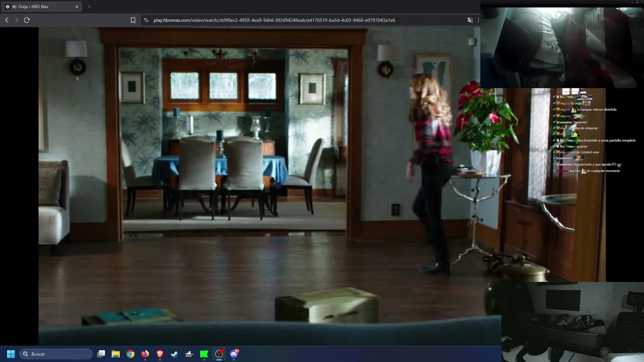
Task: Switch to Brave browser in the taskbar
Action: 160,354
